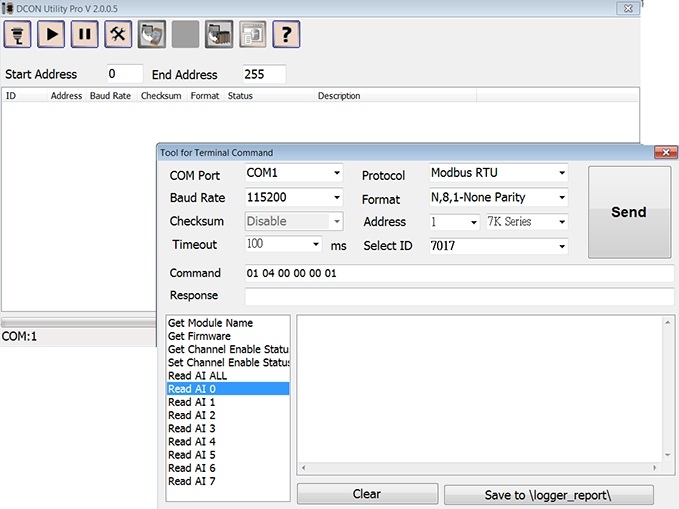Click the Clear button
This screenshot has height=509, width=679.
tap(367, 494)
